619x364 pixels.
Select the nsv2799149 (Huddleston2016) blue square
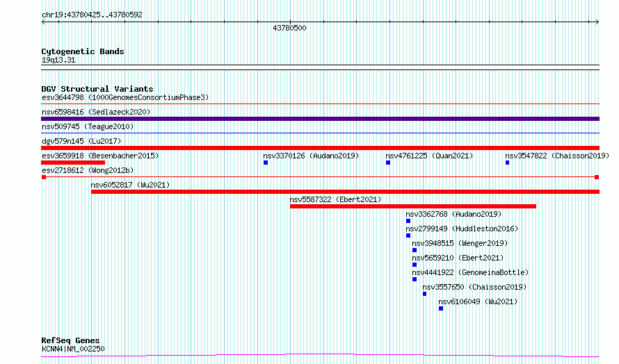[x=408, y=235]
